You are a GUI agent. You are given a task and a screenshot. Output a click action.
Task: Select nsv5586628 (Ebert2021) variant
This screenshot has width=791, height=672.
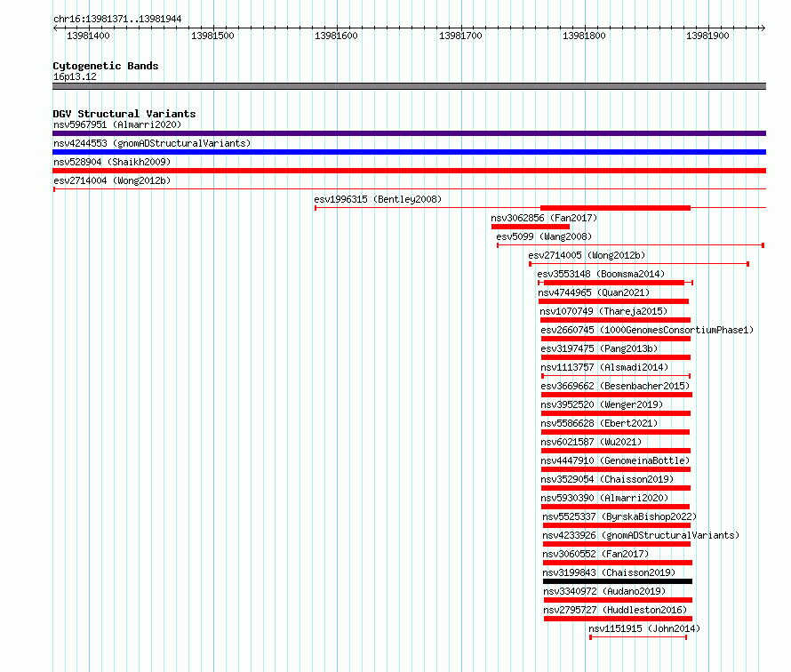pos(599,423)
